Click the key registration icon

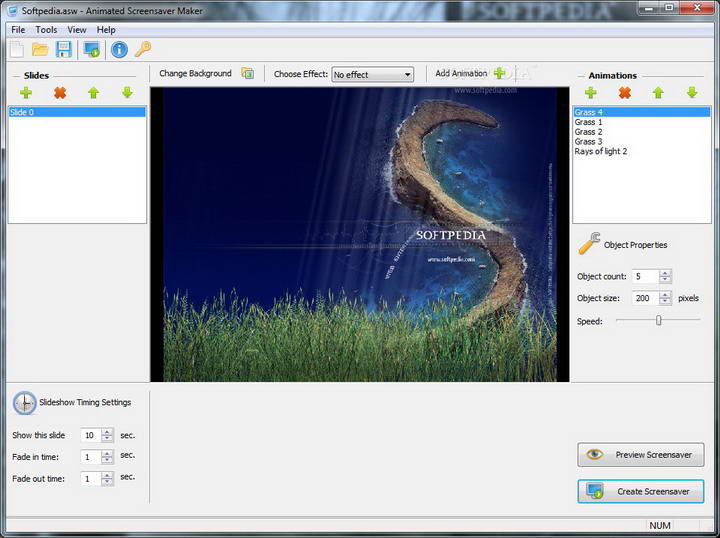point(143,49)
